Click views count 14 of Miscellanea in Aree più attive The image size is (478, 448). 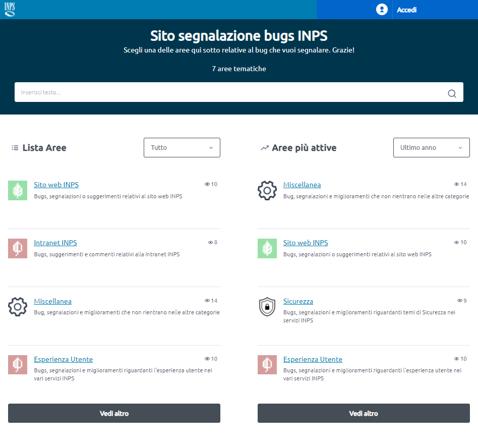(x=464, y=184)
